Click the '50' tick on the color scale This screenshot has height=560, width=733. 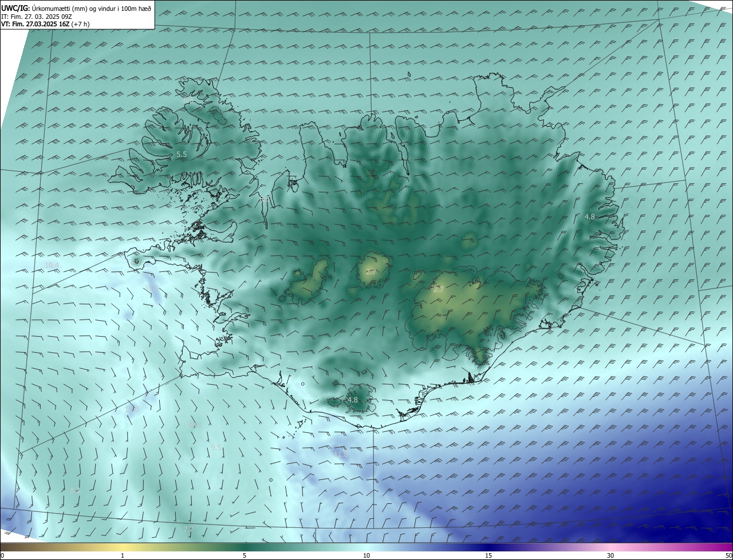[x=728, y=555]
